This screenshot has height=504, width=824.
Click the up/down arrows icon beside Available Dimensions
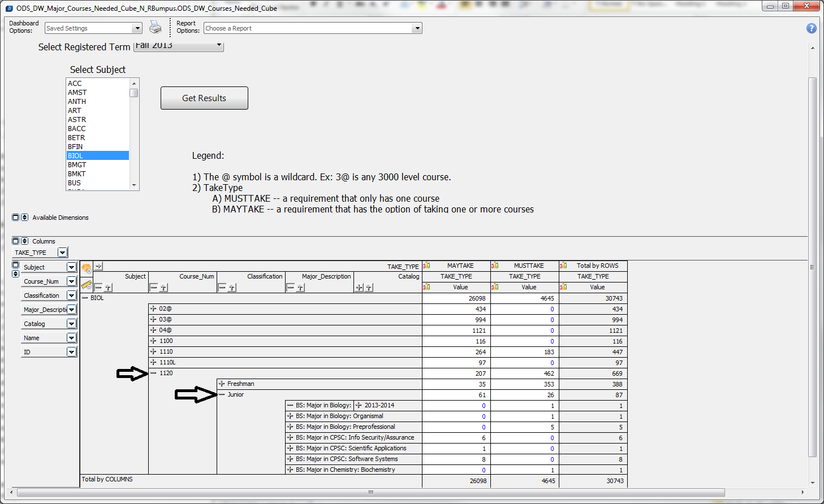(24, 217)
